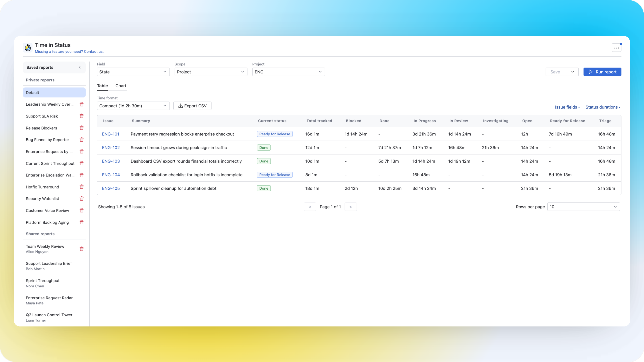This screenshot has width=644, height=362.
Task: Expand the Issue fields selector
Action: [567, 107]
